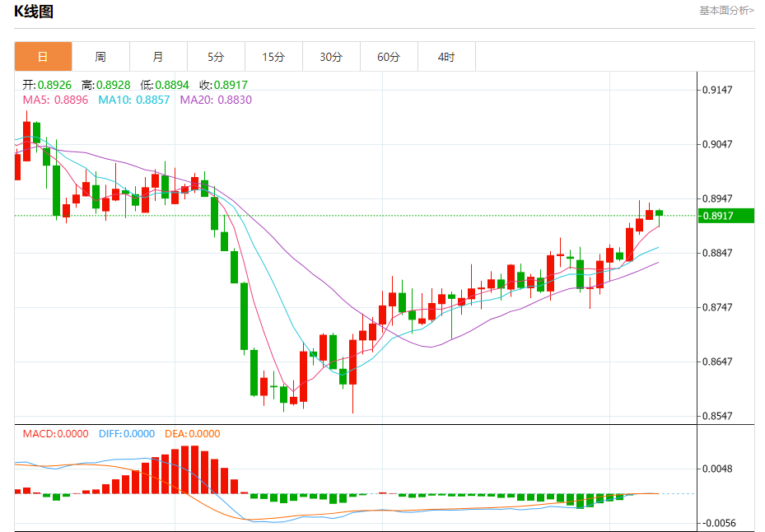Select the 日 daily chart tab
Screen dimensions: 765x532
pos(43,57)
